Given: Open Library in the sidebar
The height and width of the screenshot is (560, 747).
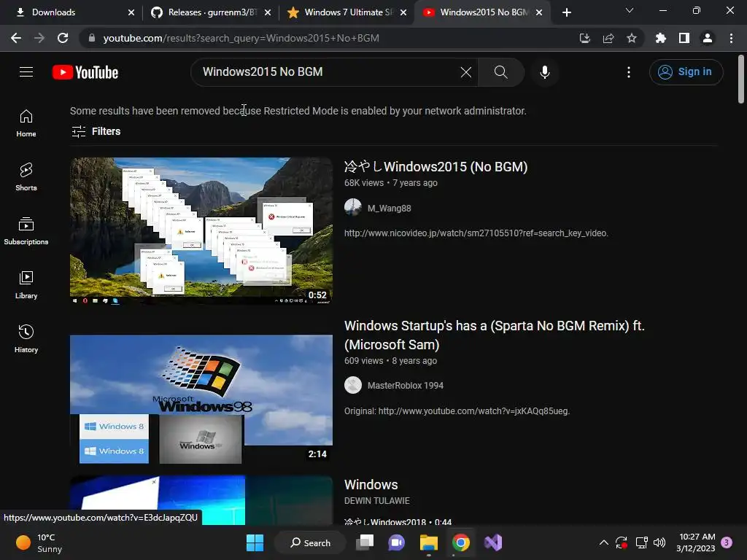Looking at the screenshot, I should pos(26,285).
